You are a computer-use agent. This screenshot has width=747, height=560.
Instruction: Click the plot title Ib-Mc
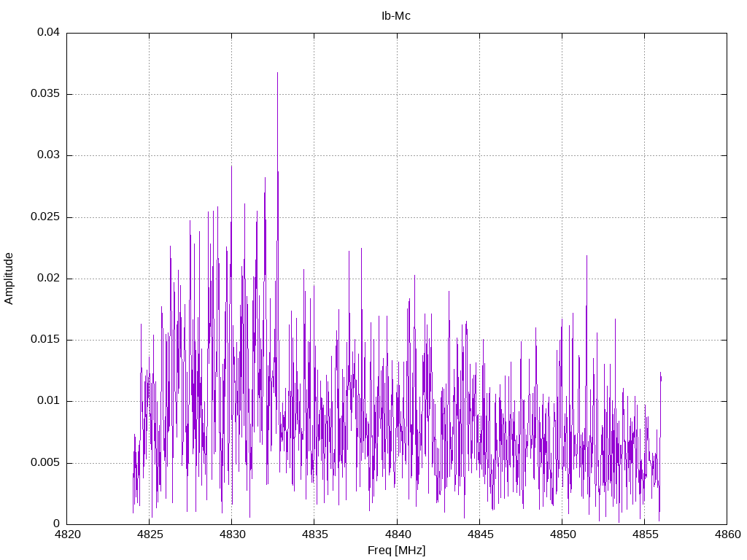[x=396, y=16]
